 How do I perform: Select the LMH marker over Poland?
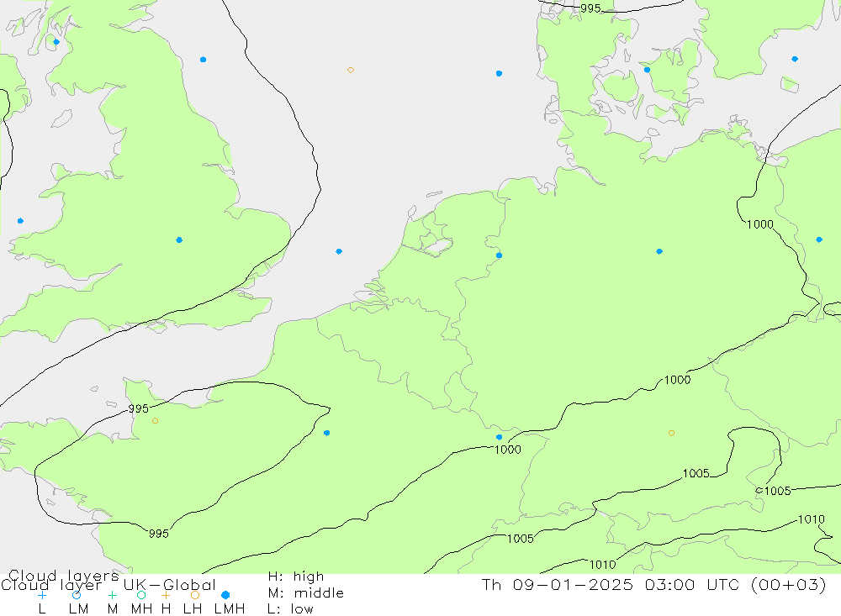[819, 240]
